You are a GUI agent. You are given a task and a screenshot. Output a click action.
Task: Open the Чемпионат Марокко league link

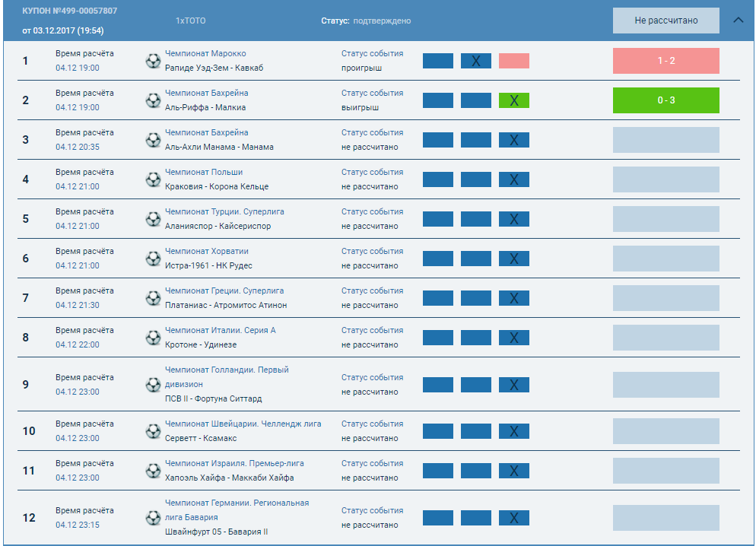pyautogui.click(x=205, y=53)
